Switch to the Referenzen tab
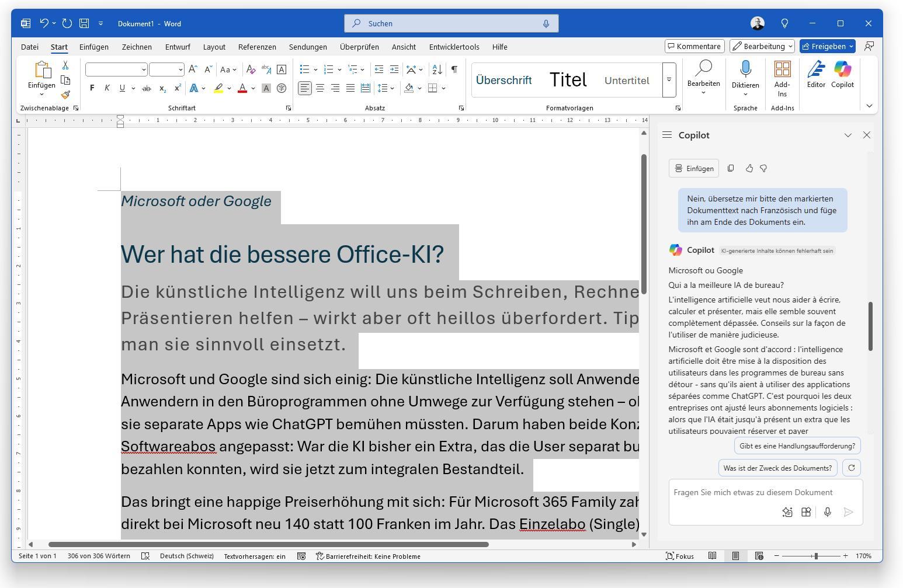903x588 pixels. [x=257, y=47]
